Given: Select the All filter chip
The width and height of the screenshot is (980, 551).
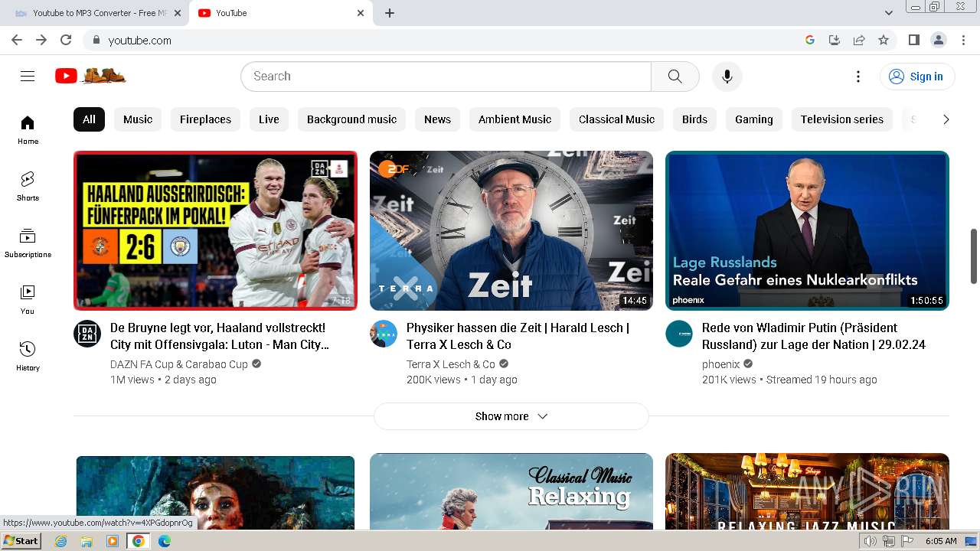Looking at the screenshot, I should pyautogui.click(x=89, y=119).
